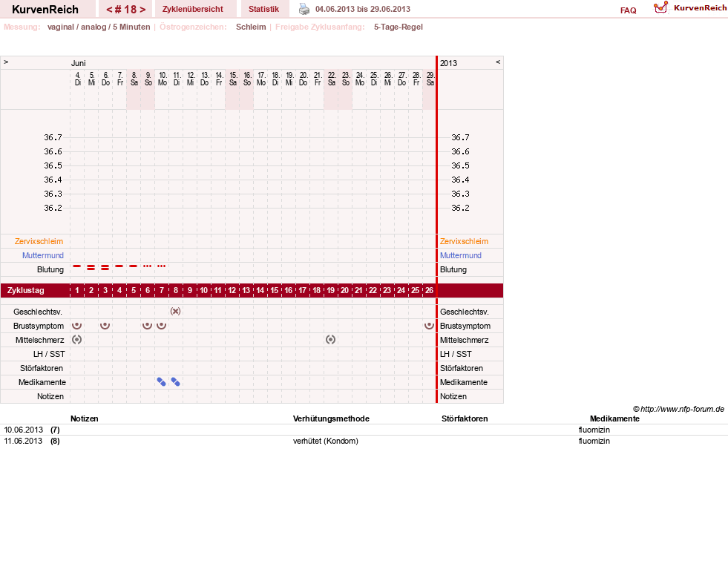The image size is (728, 581).
Task: Click date column 15. Sa
Action: (233, 79)
